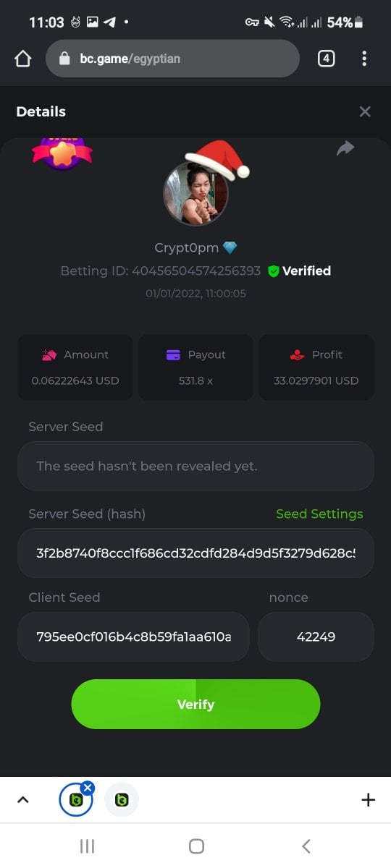This screenshot has width=391, height=868.
Task: Add a new tab with plus icon
Action: click(x=368, y=799)
